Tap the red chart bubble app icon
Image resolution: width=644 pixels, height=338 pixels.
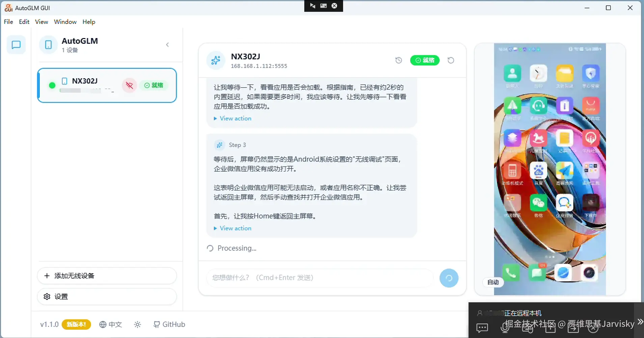[x=591, y=138]
